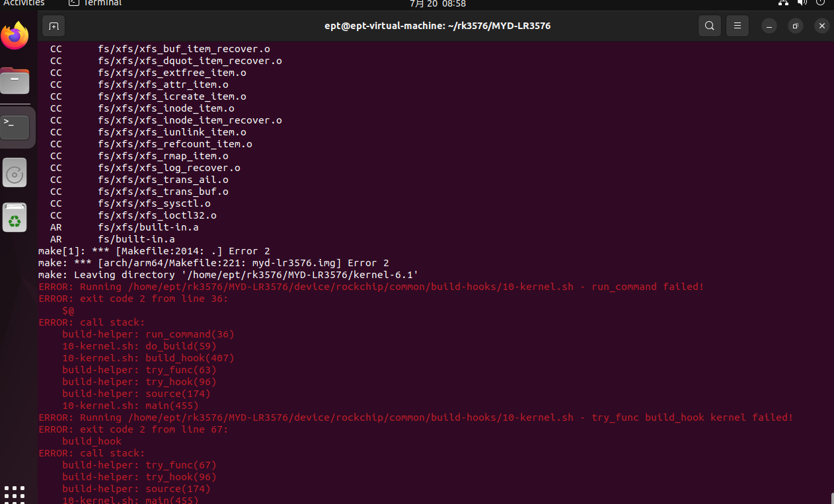834x504 pixels.
Task: Minimize the terminal window
Action: pos(769,26)
